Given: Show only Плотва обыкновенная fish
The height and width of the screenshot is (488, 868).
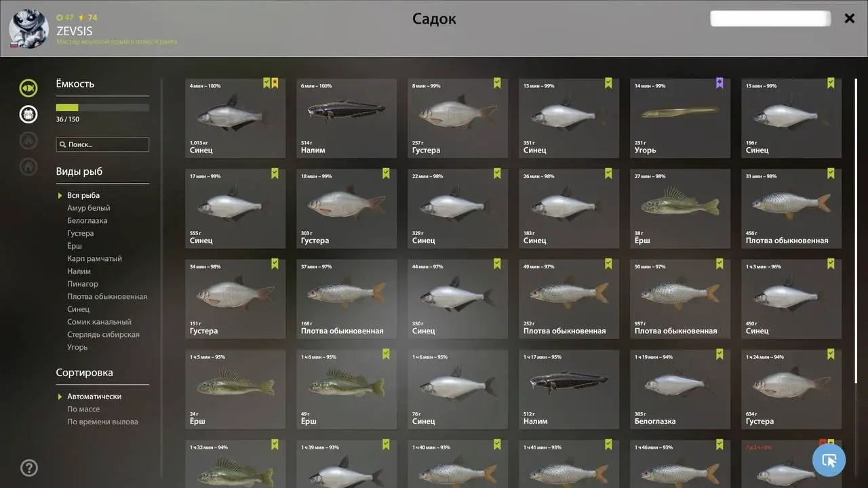Looking at the screenshot, I should (107, 296).
